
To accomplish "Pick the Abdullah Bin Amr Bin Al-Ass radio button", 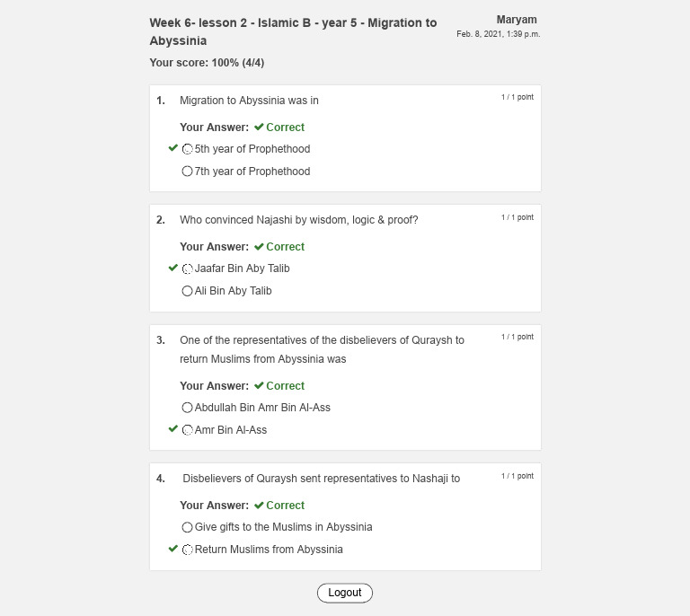I will tap(188, 408).
